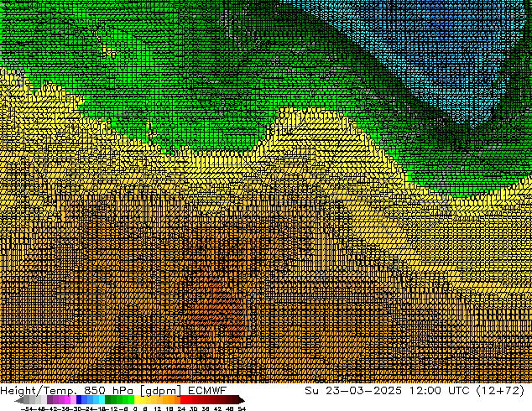The height and width of the screenshot is (411, 532).
Task: Pick the orange legend swatch near 18
Action: pyautogui.click(x=172, y=399)
